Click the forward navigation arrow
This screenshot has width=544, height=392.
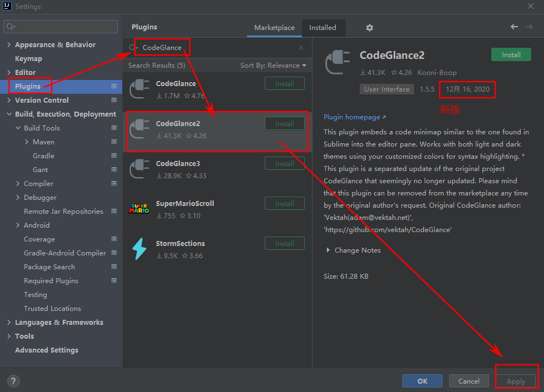(x=529, y=27)
